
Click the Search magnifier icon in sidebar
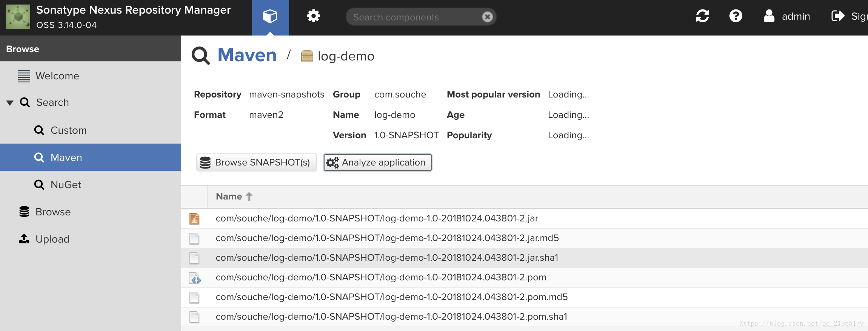click(x=25, y=102)
